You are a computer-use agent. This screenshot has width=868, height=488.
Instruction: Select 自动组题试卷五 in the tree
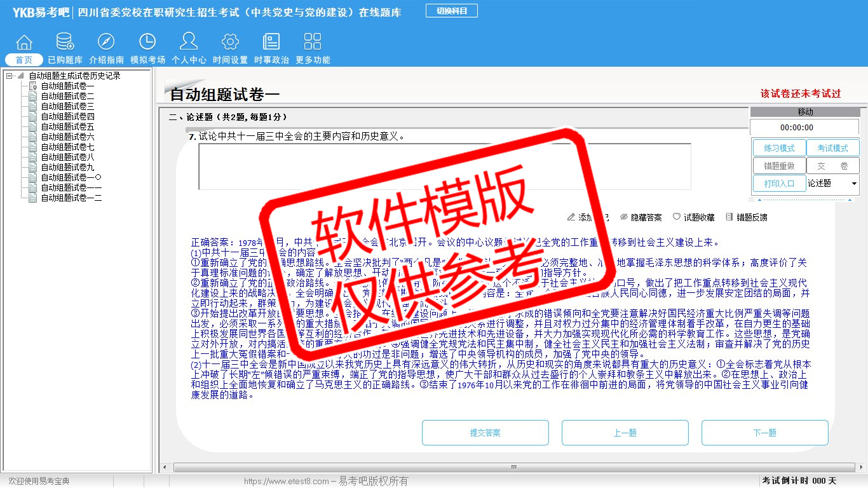(67, 126)
